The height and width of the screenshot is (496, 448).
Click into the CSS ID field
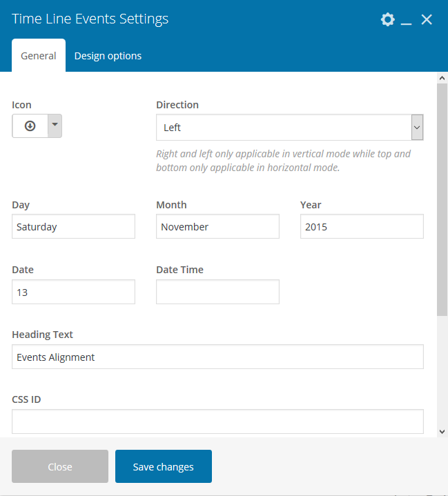[217, 421]
